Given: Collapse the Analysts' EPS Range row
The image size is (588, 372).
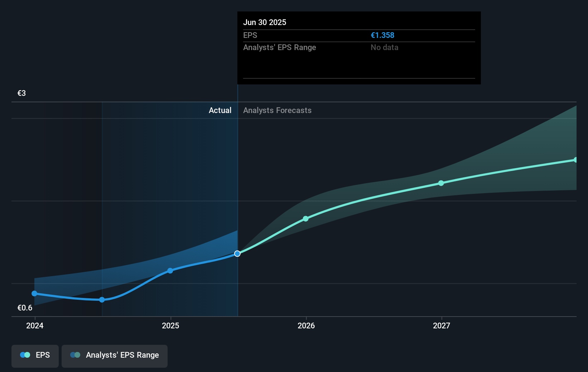Looking at the screenshot, I should tap(280, 47).
